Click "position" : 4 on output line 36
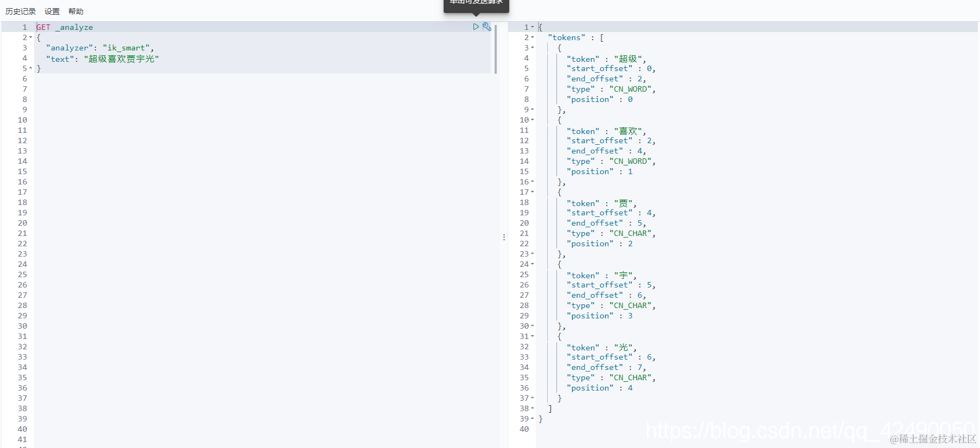 [x=600, y=388]
